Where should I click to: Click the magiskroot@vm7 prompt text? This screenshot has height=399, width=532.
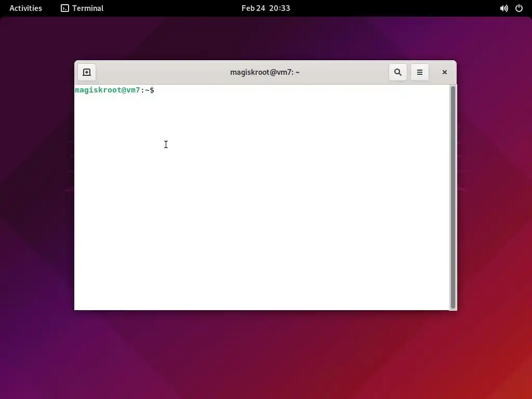tap(107, 90)
